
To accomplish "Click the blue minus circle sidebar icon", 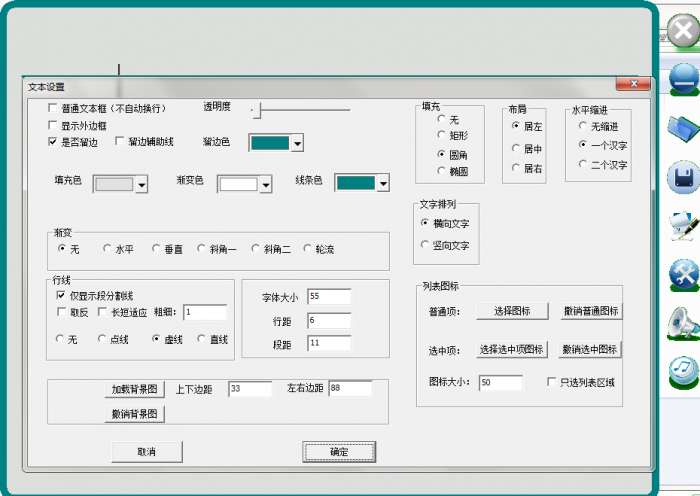I will [x=684, y=79].
